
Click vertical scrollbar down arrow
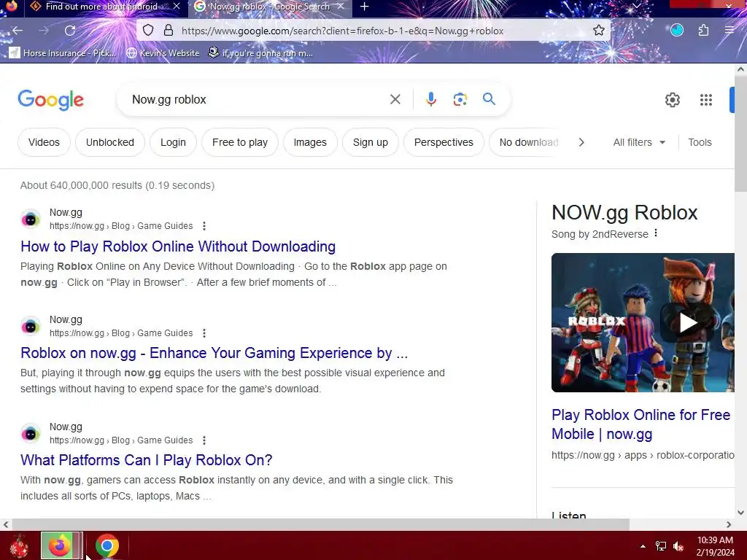coord(740,513)
